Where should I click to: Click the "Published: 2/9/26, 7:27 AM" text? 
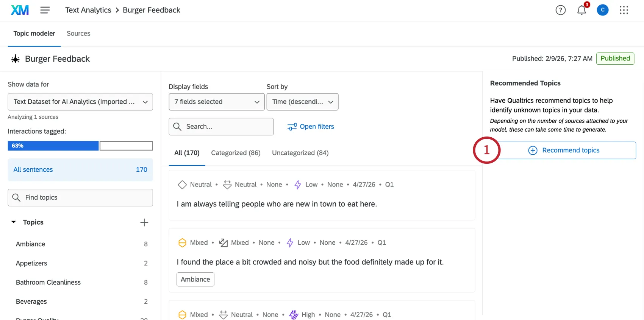click(x=552, y=59)
